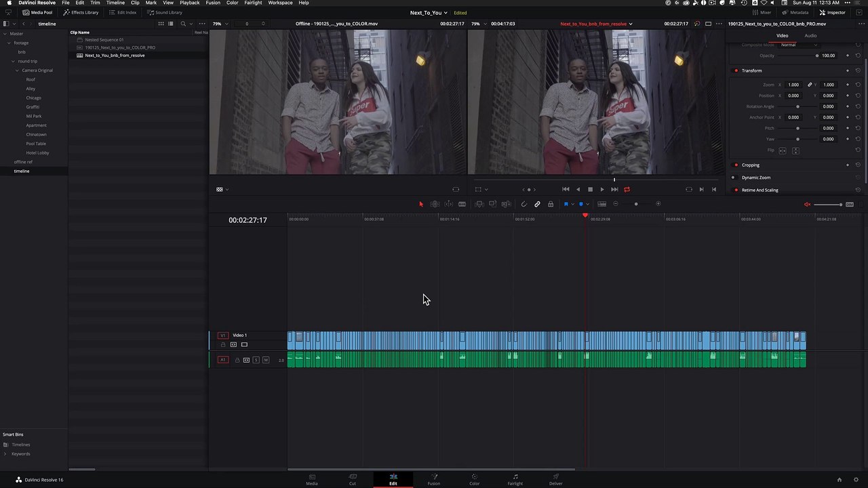Enable the Dynamic Zoom toggle

point(733,178)
